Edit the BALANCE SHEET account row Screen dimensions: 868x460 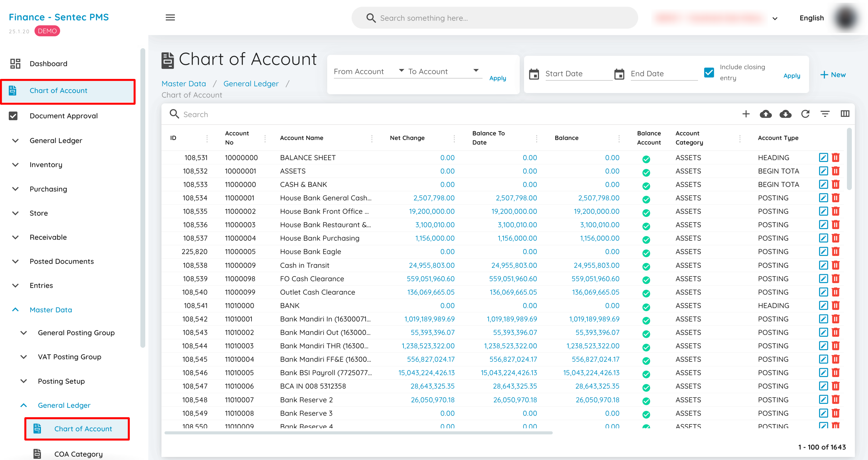click(x=823, y=157)
